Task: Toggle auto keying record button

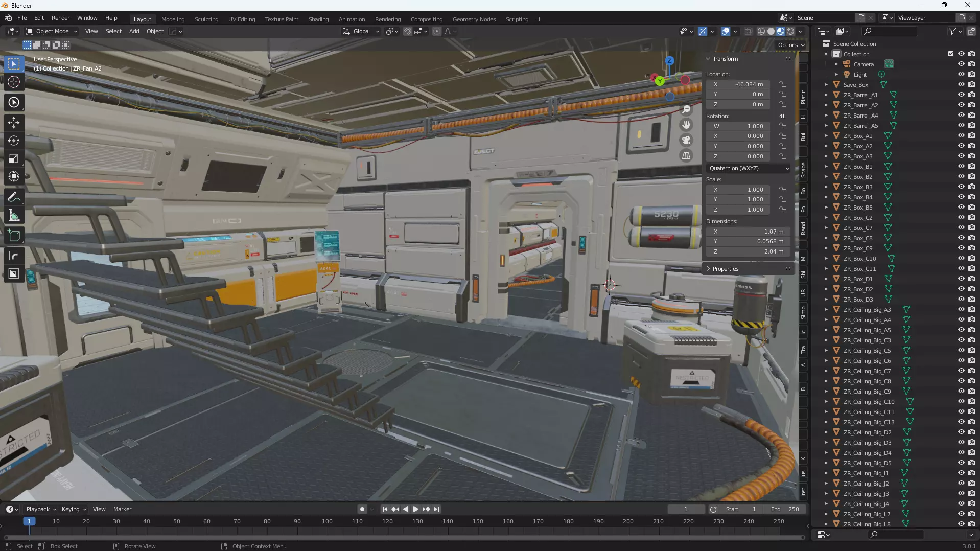Action: point(362,509)
